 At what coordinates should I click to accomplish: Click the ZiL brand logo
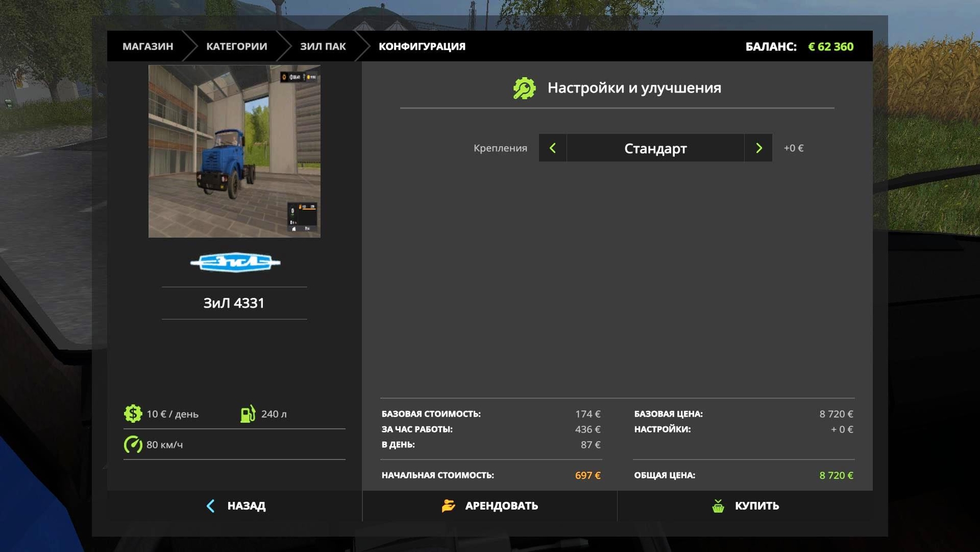click(x=235, y=263)
